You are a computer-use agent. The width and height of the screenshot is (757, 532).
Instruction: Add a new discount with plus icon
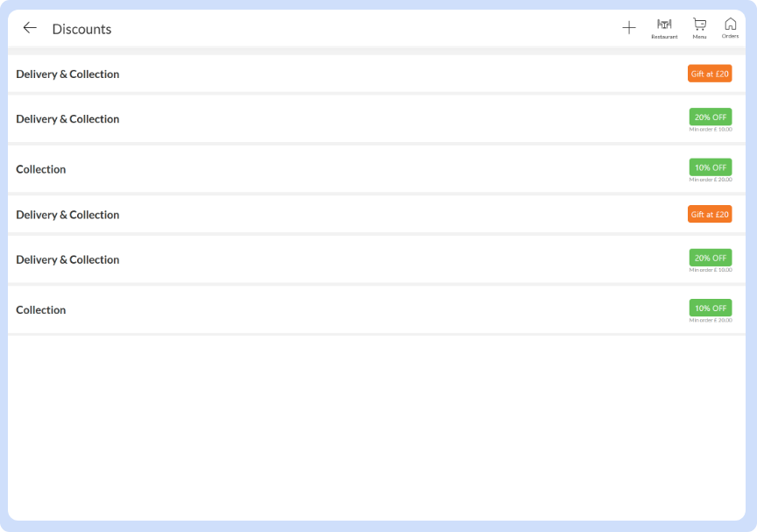628,28
